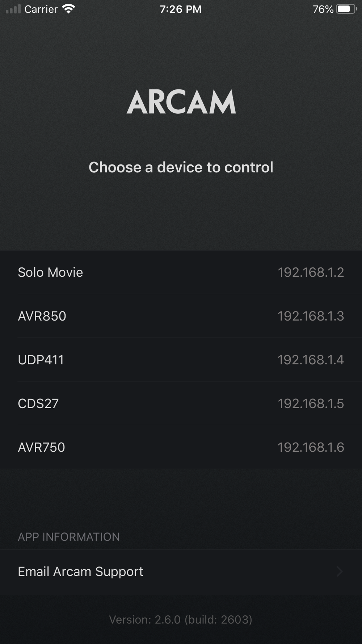
Task: Tap the IP address 192.168.1.4
Action: [311, 360]
